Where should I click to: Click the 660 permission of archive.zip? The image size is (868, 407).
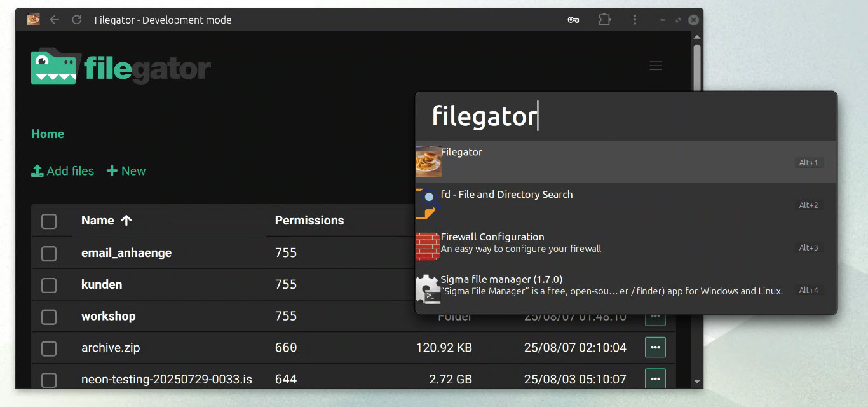point(286,348)
